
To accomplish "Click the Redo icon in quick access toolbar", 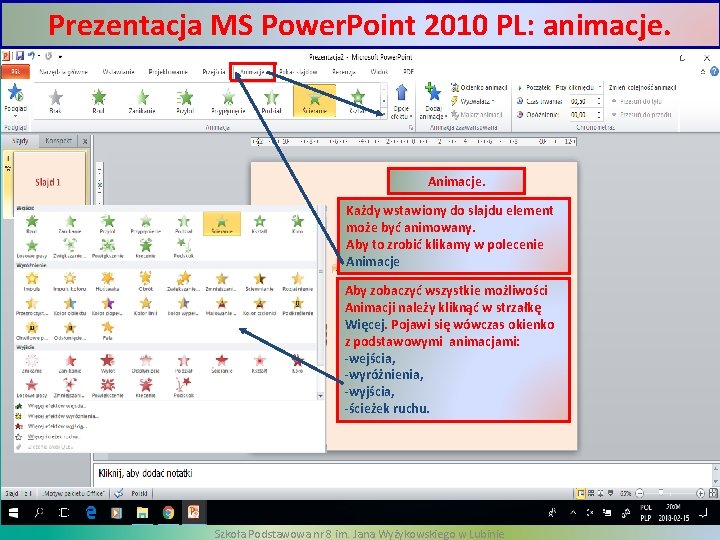I will (48, 56).
